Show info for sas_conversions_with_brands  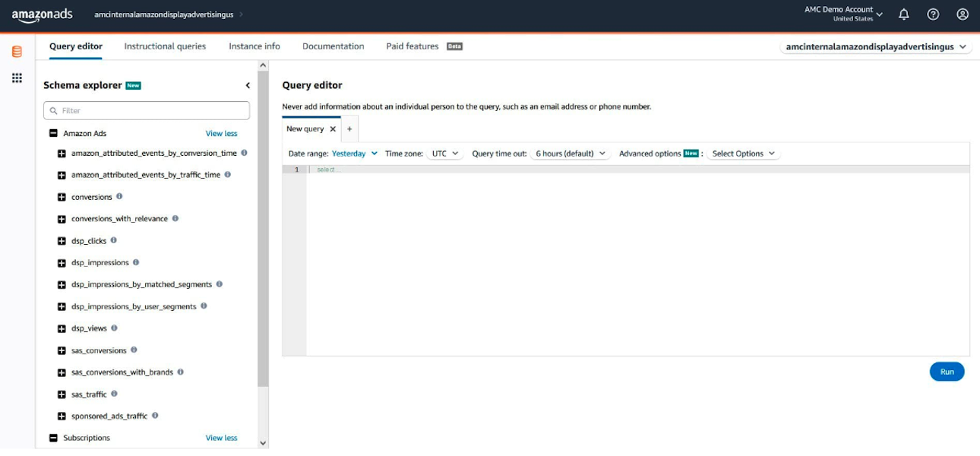[180, 372]
